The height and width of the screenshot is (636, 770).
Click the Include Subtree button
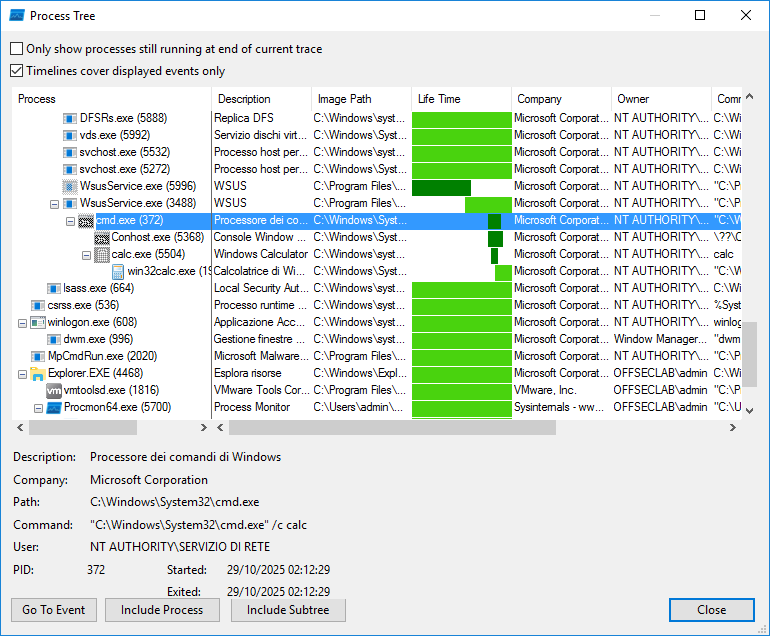pos(288,610)
